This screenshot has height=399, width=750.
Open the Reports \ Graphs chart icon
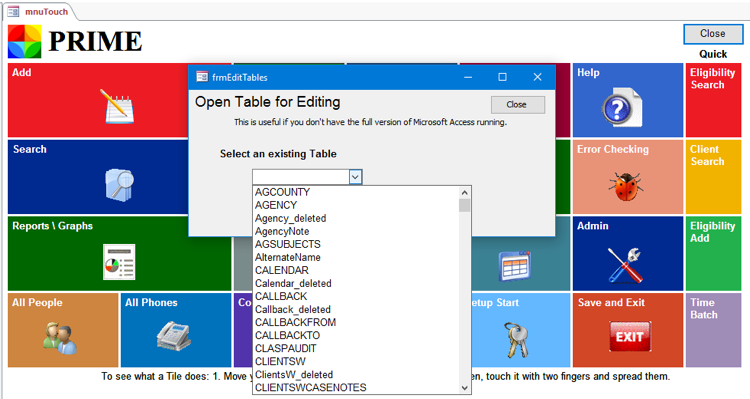(119, 262)
